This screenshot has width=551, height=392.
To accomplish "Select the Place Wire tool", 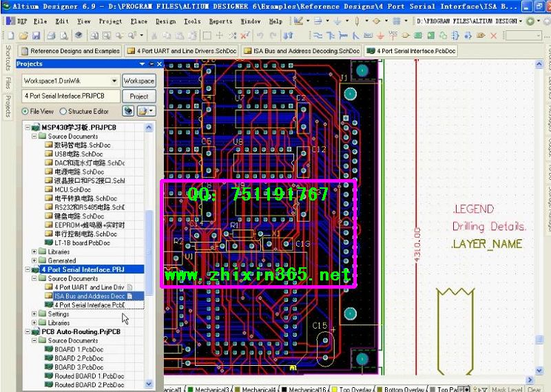I will (318, 36).
